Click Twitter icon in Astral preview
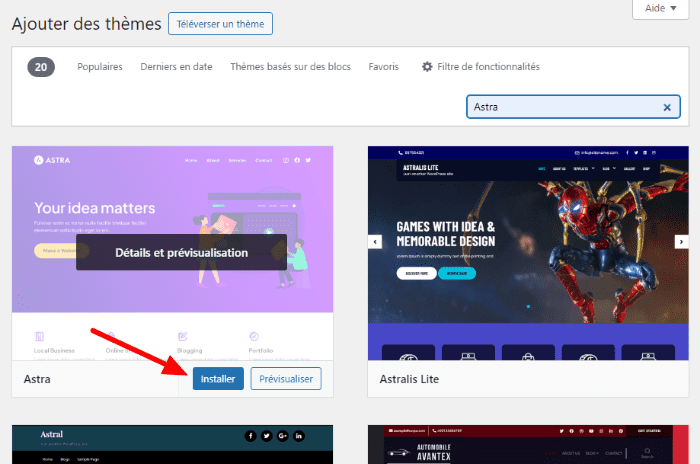This screenshot has width=700, height=464. pyautogui.click(x=267, y=436)
